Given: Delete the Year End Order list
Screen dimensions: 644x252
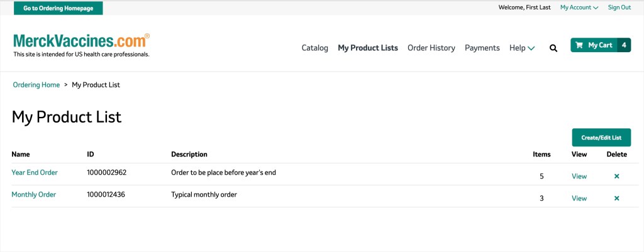Looking at the screenshot, I should tap(616, 176).
